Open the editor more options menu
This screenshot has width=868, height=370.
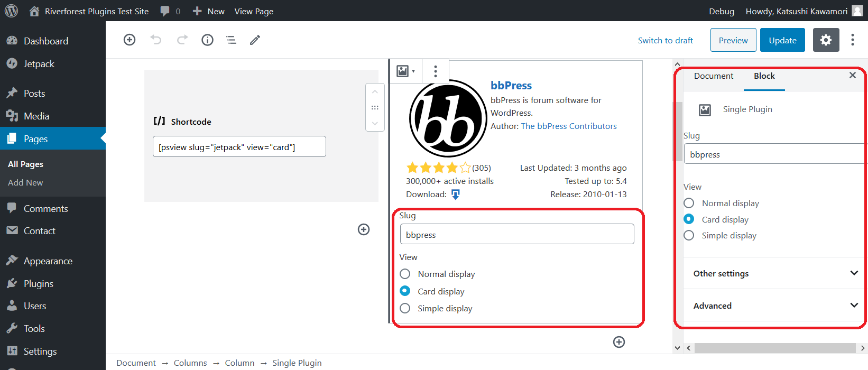[x=852, y=40]
